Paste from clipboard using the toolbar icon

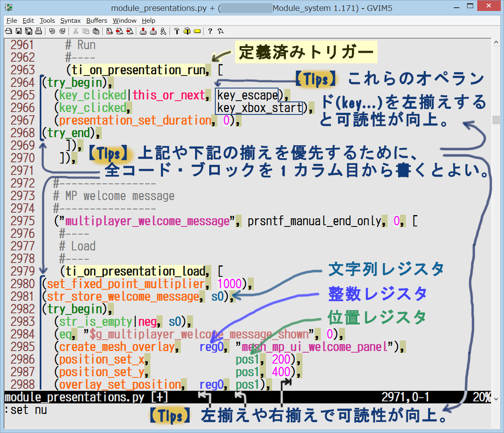click(x=96, y=31)
